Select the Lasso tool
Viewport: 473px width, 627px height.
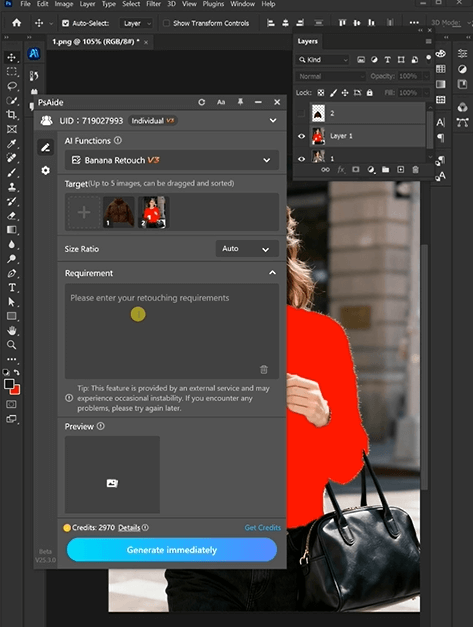pos(12,86)
